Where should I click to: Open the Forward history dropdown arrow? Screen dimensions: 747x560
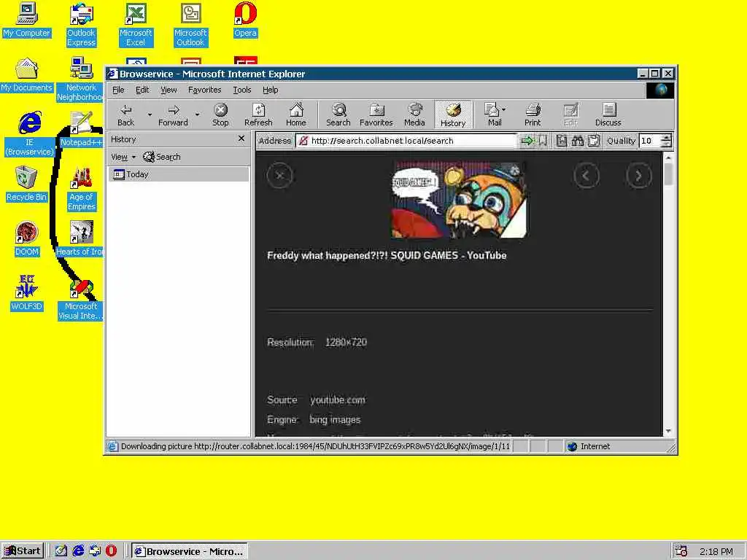tap(197, 114)
